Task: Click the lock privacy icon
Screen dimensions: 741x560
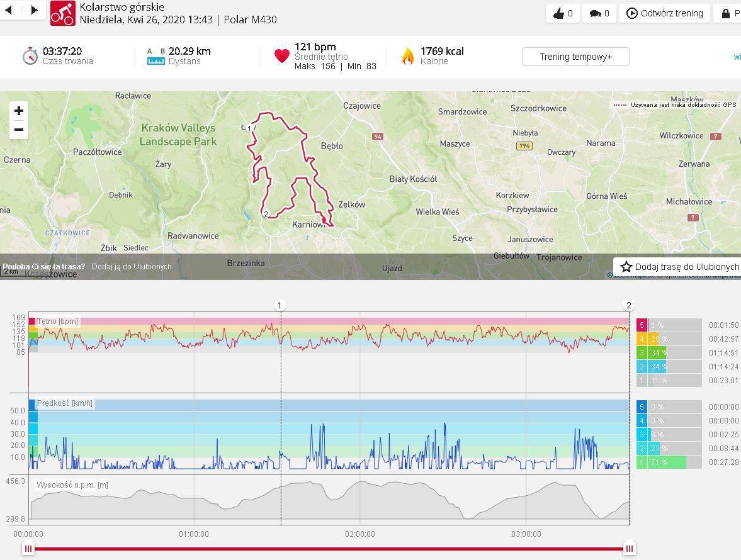Action: [726, 13]
